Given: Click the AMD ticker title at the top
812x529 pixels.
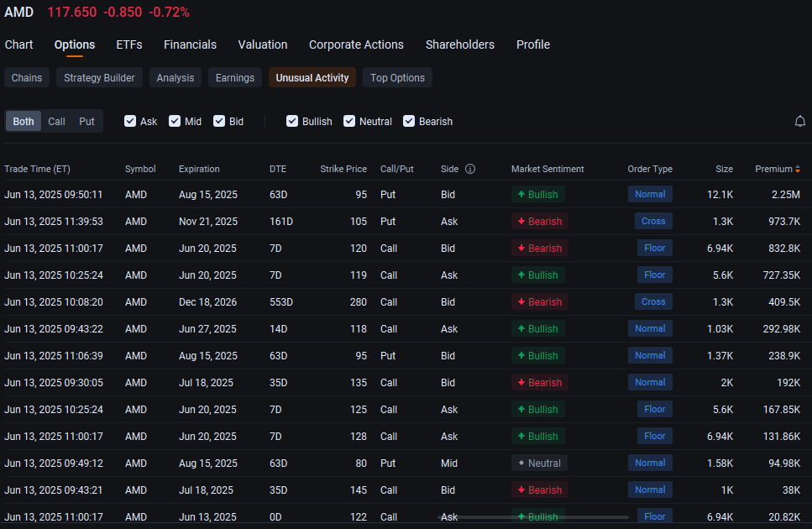Looking at the screenshot, I should (18, 12).
